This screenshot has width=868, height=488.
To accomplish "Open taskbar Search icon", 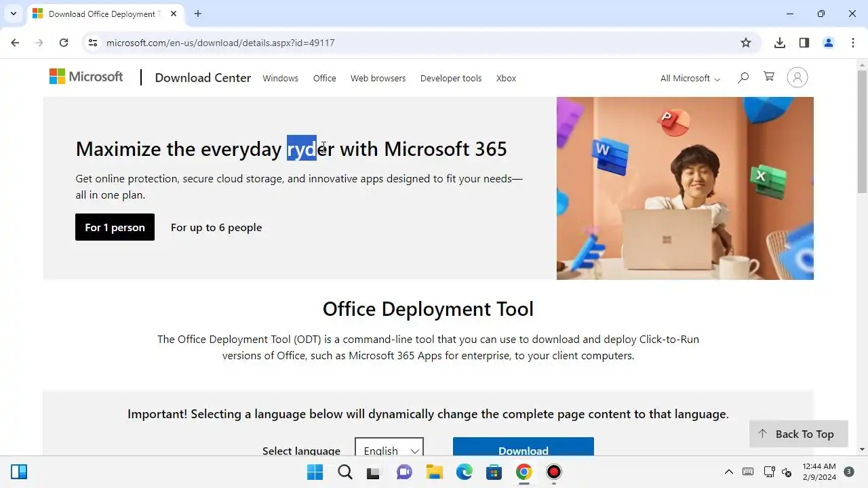I will (345, 472).
